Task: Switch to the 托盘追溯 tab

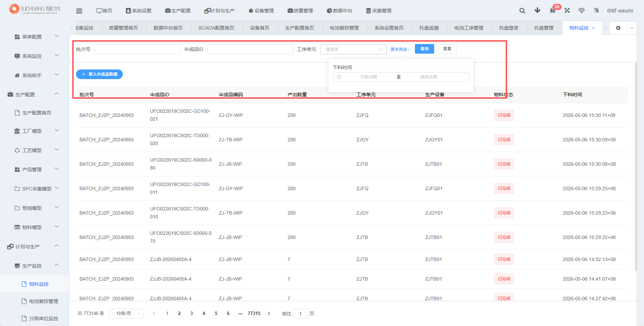Action: tap(429, 28)
